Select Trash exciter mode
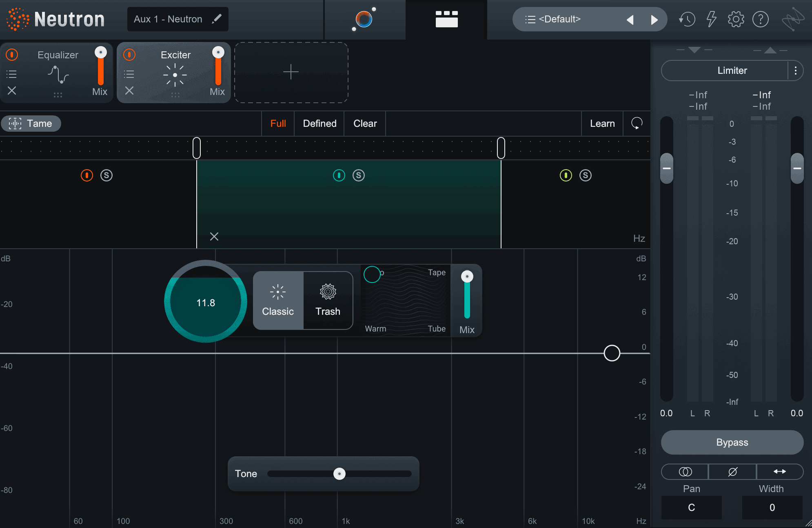812x528 pixels. coord(328,300)
